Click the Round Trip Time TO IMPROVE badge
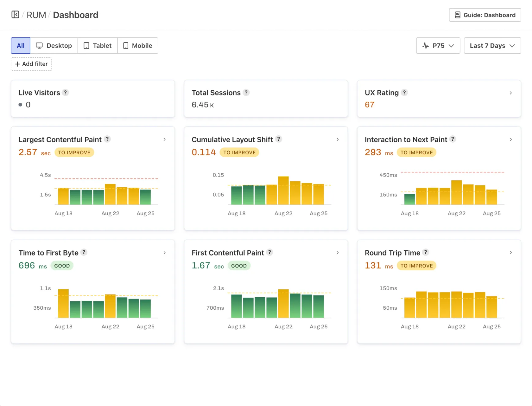 pyautogui.click(x=416, y=266)
